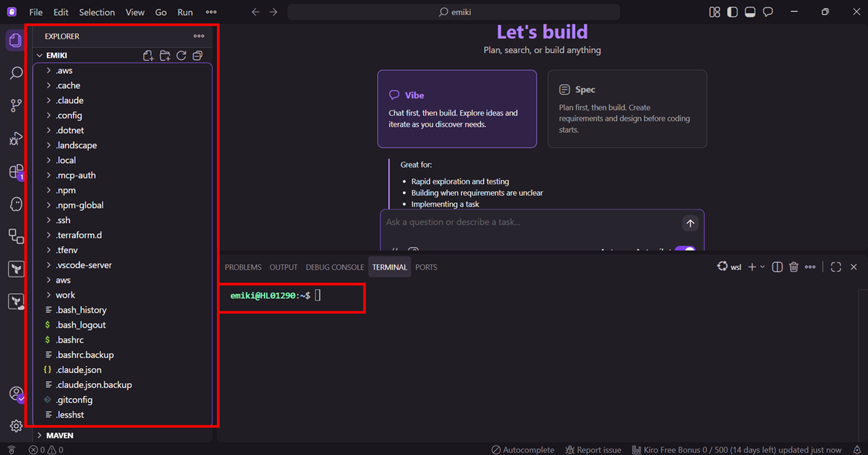Collapse all folders in Explorer

pyautogui.click(x=197, y=56)
